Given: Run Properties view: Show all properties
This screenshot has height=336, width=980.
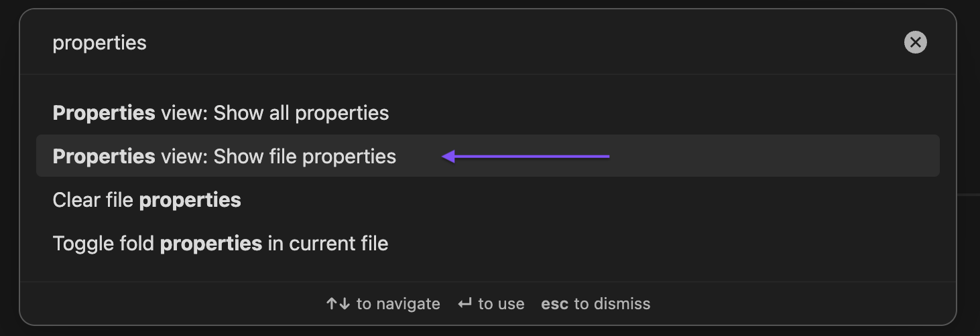Looking at the screenshot, I should pyautogui.click(x=221, y=112).
